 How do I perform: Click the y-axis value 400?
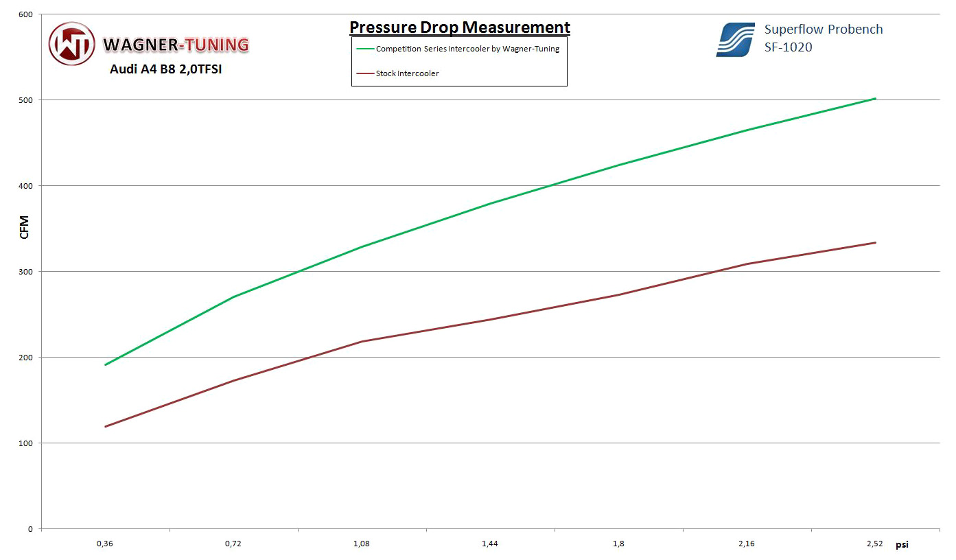(25, 185)
